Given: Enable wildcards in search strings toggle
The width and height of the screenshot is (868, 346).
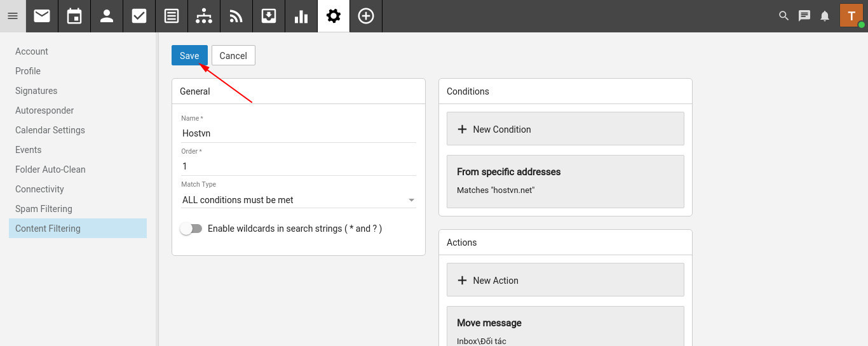Looking at the screenshot, I should [x=191, y=229].
